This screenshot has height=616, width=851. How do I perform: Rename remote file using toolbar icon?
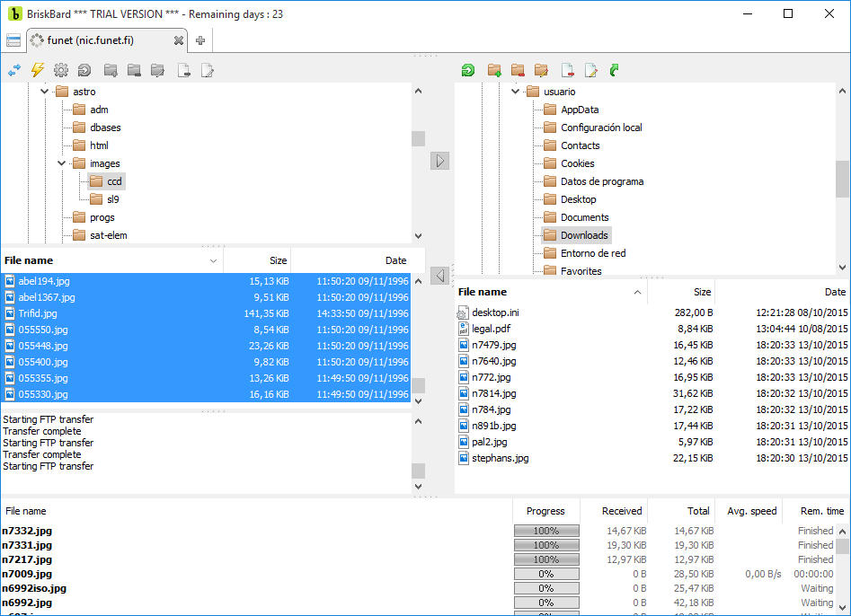click(208, 70)
